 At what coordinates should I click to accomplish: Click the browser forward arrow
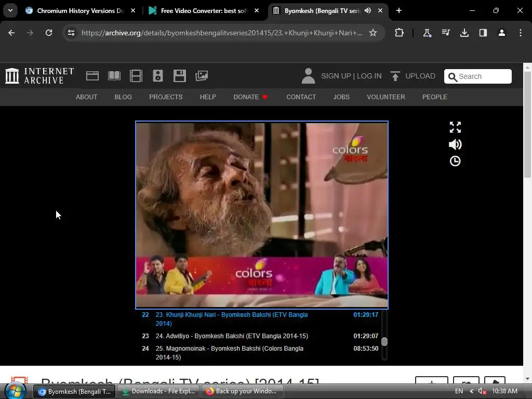click(30, 33)
